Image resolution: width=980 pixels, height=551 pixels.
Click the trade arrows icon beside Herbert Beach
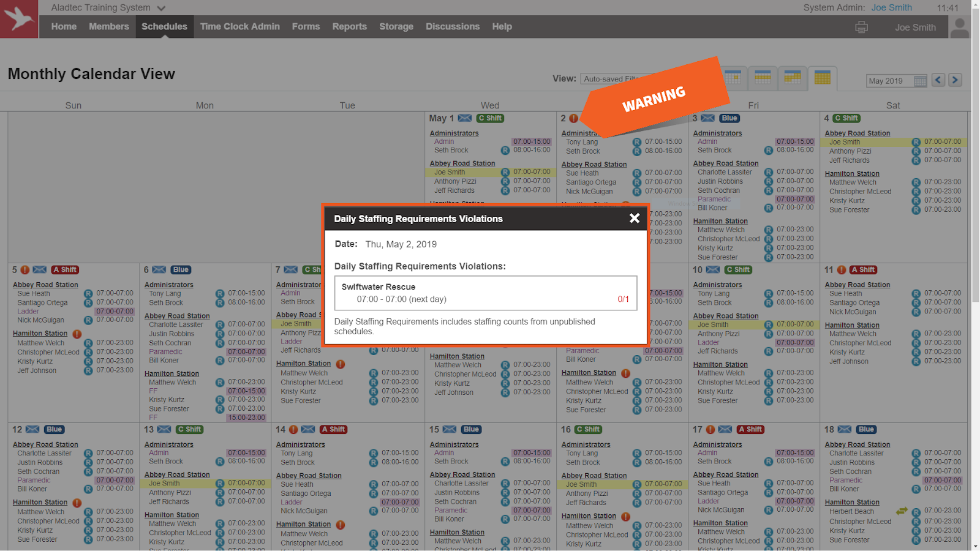point(902,511)
